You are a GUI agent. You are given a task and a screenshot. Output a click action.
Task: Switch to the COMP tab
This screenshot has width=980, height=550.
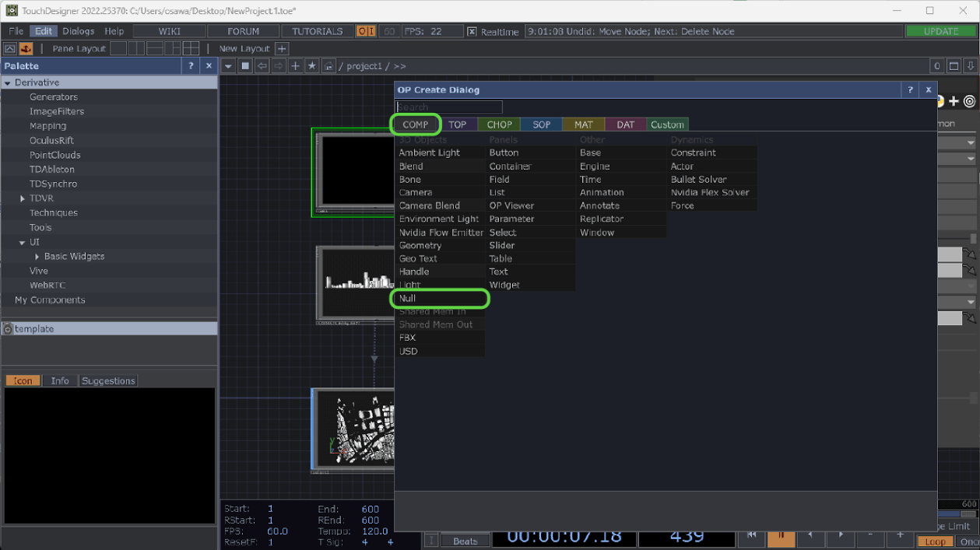pos(416,124)
